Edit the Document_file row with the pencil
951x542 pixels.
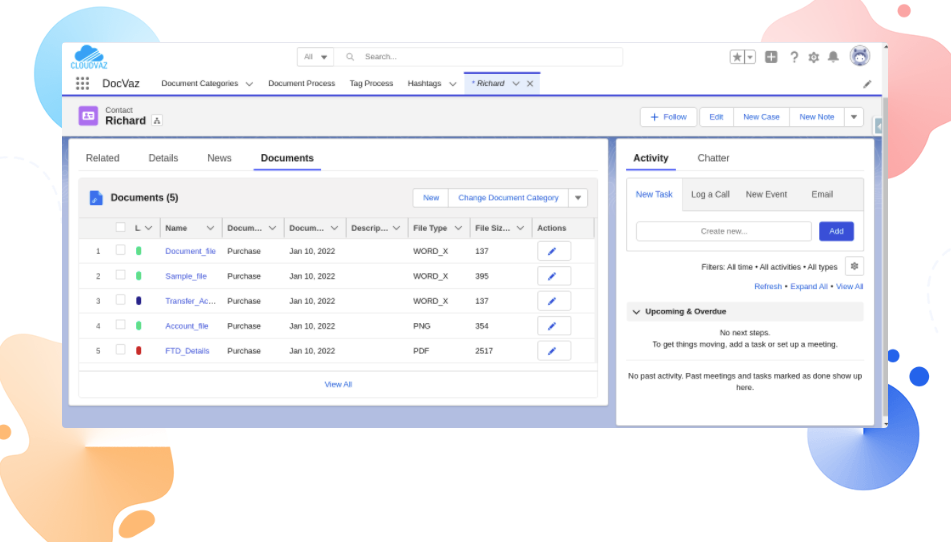[554, 251]
